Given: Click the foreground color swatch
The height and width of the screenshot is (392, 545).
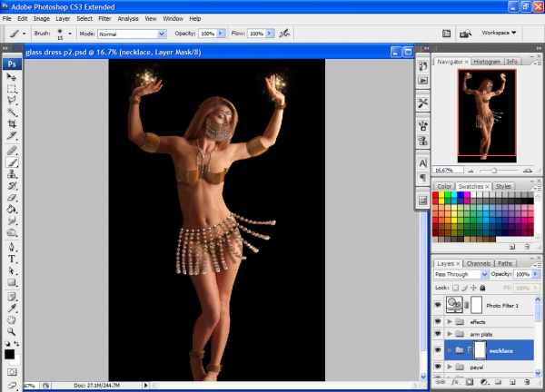Looking at the screenshot, I should coord(9,354).
